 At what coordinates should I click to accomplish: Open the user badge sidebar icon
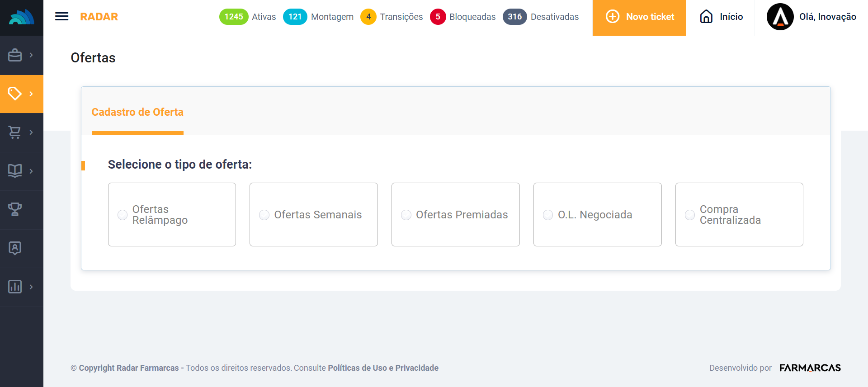tap(15, 248)
